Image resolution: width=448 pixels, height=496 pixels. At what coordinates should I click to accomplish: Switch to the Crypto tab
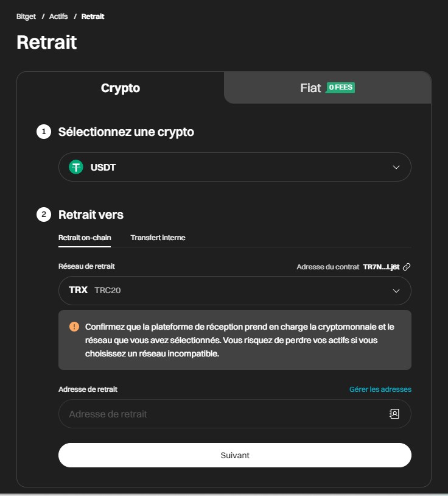tap(121, 87)
